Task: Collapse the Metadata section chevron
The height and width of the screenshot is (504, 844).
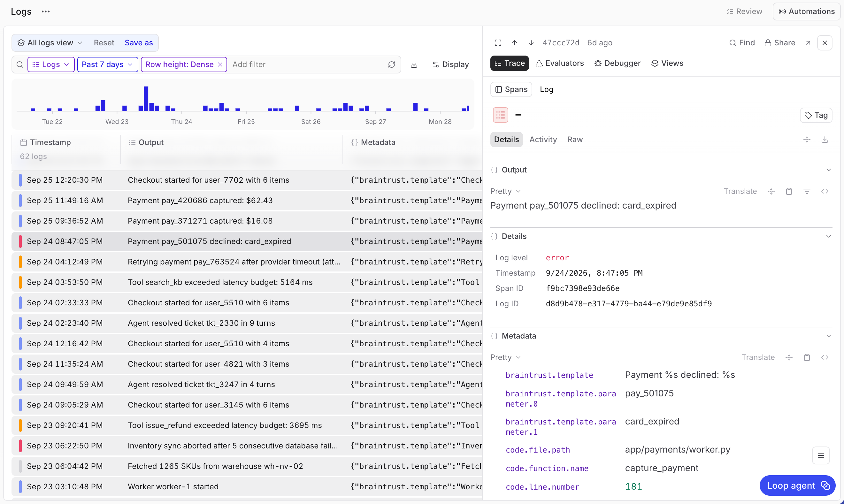Action: coord(828,336)
